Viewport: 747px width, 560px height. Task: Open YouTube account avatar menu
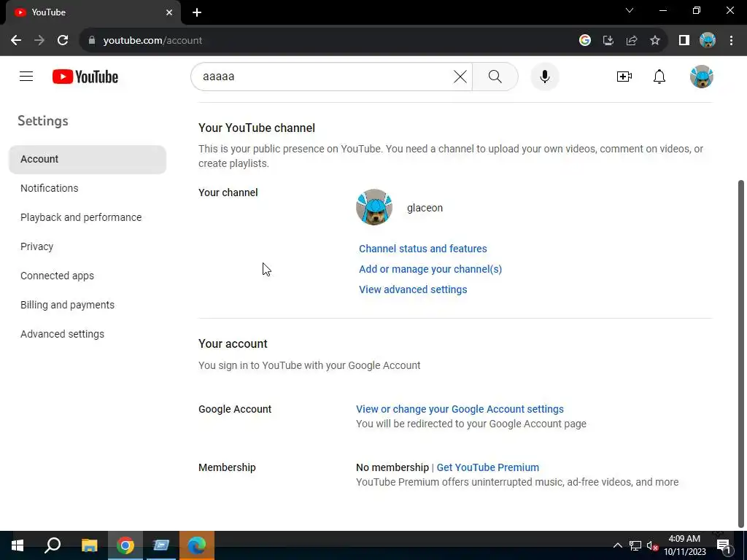pyautogui.click(x=701, y=76)
